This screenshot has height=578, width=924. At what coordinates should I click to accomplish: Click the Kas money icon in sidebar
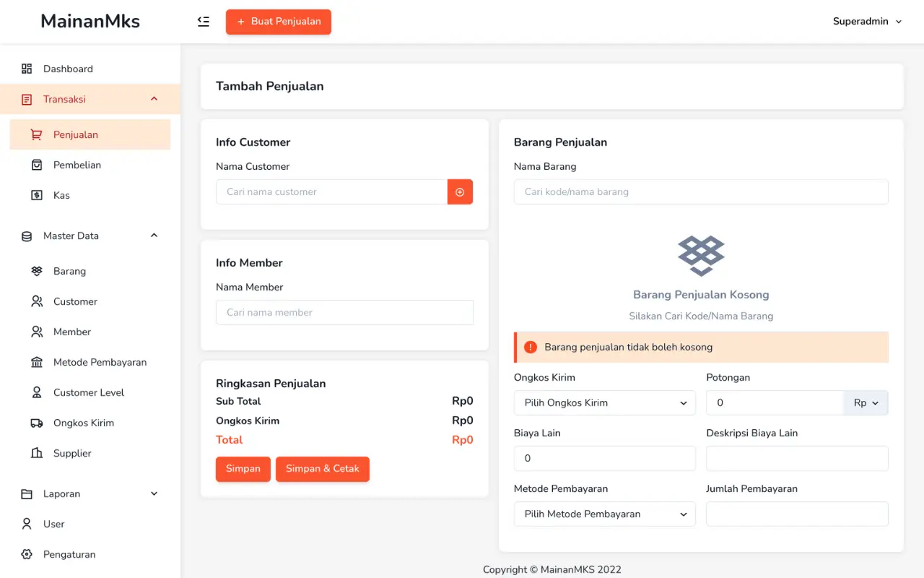37,195
